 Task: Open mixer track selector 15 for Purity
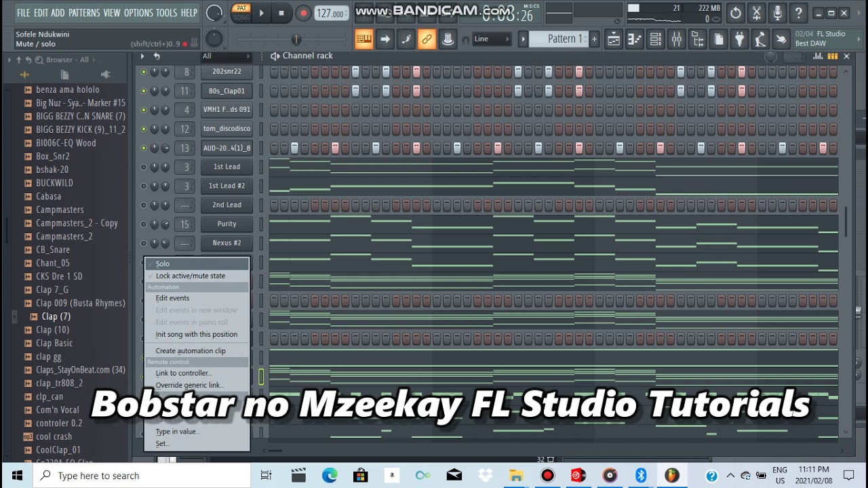click(x=185, y=224)
